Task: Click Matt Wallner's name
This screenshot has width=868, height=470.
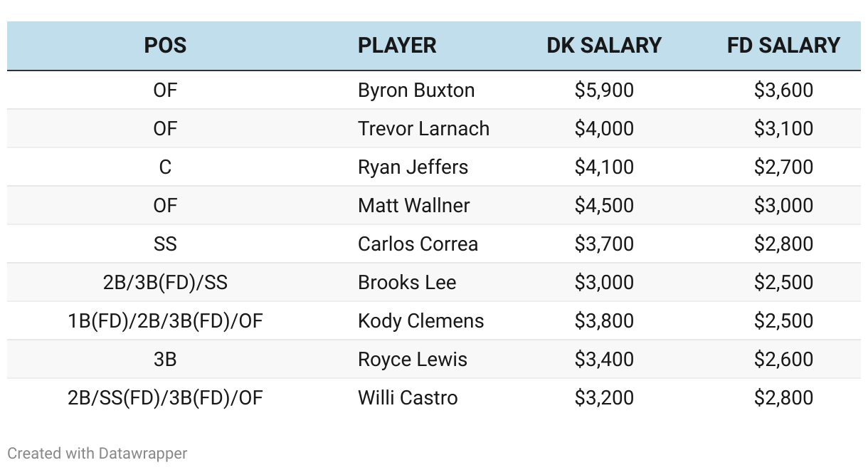Action: pos(414,206)
